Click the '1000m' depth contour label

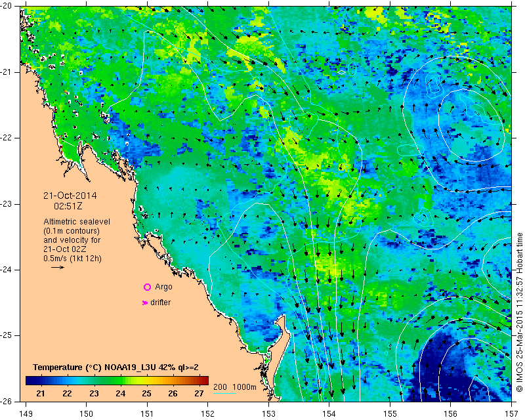(244, 387)
